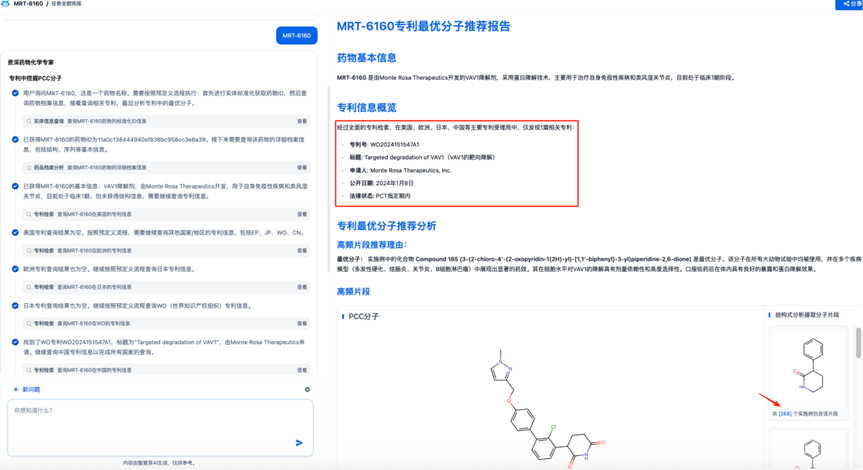Viewport: 863px width, 470px height.
Task: Select the blue MRT-6160 message bubble
Action: pos(297,35)
